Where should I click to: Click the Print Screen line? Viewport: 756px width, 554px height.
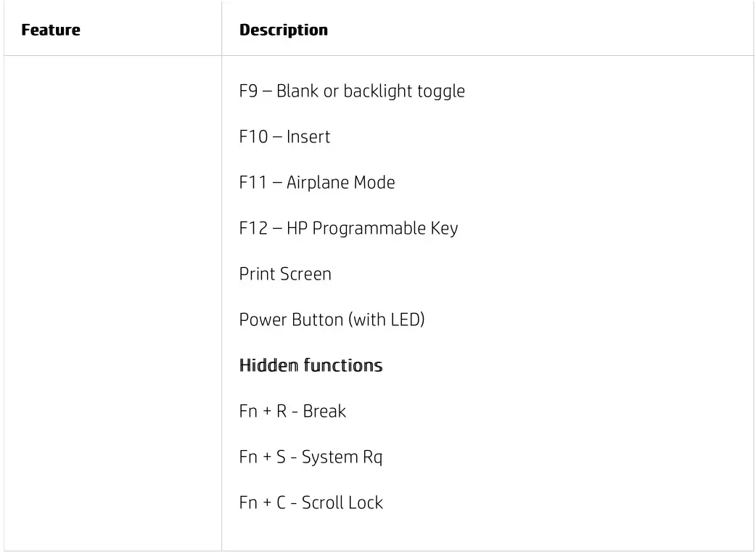[x=285, y=274]
